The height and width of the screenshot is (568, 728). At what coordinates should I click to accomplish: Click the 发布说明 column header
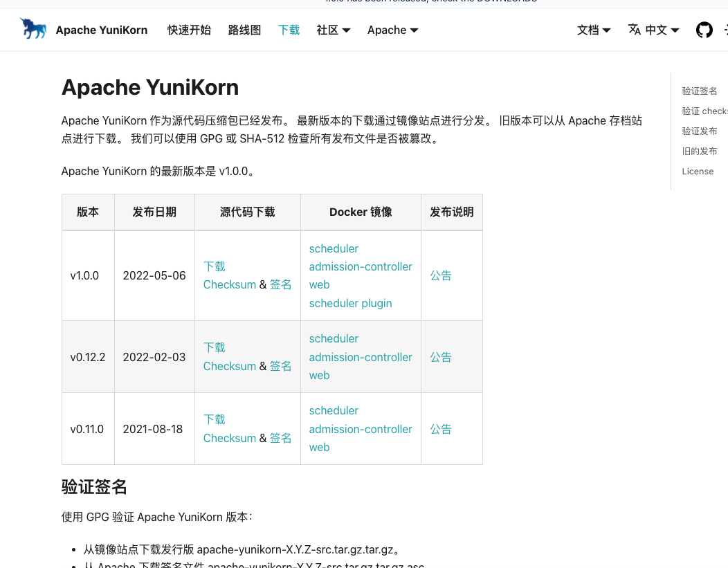pyautogui.click(x=452, y=212)
